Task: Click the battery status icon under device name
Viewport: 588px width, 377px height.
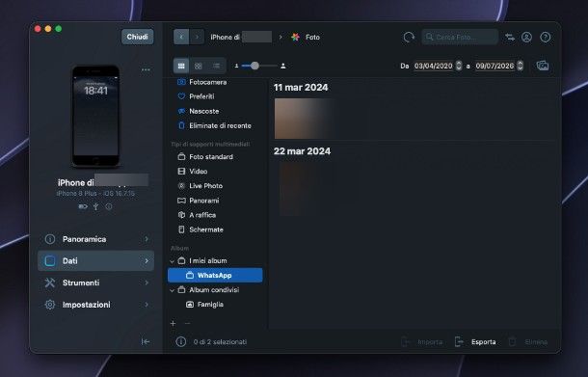Action: pos(83,206)
